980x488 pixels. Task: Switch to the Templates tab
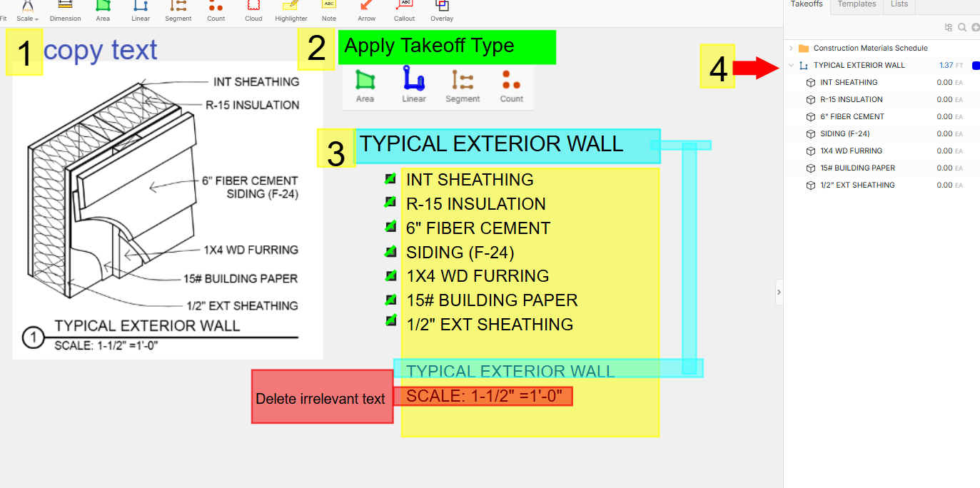click(x=857, y=4)
